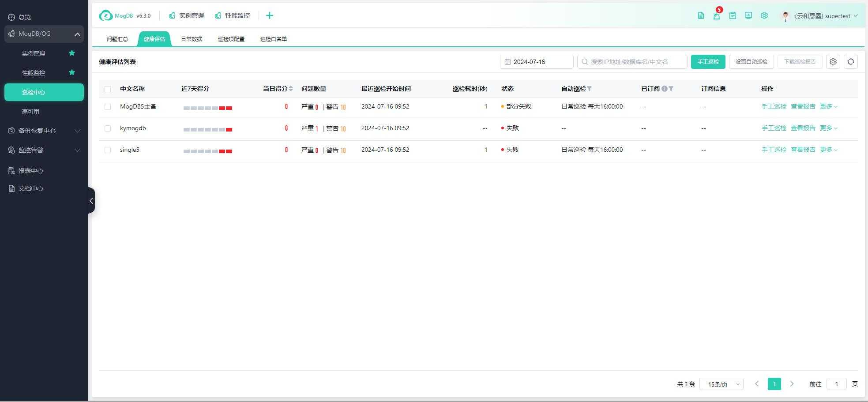868x402 pixels.
Task: Open the task list icon in header
Action: tap(733, 16)
